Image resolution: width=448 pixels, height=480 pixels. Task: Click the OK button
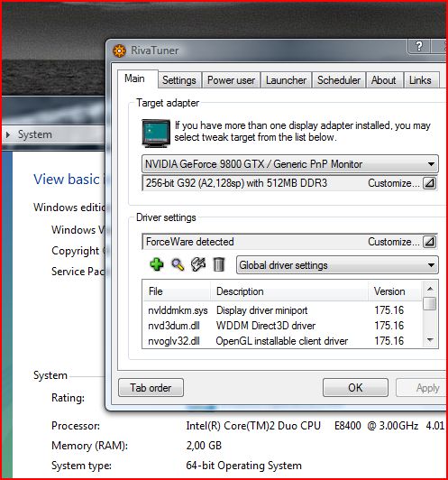(x=355, y=388)
